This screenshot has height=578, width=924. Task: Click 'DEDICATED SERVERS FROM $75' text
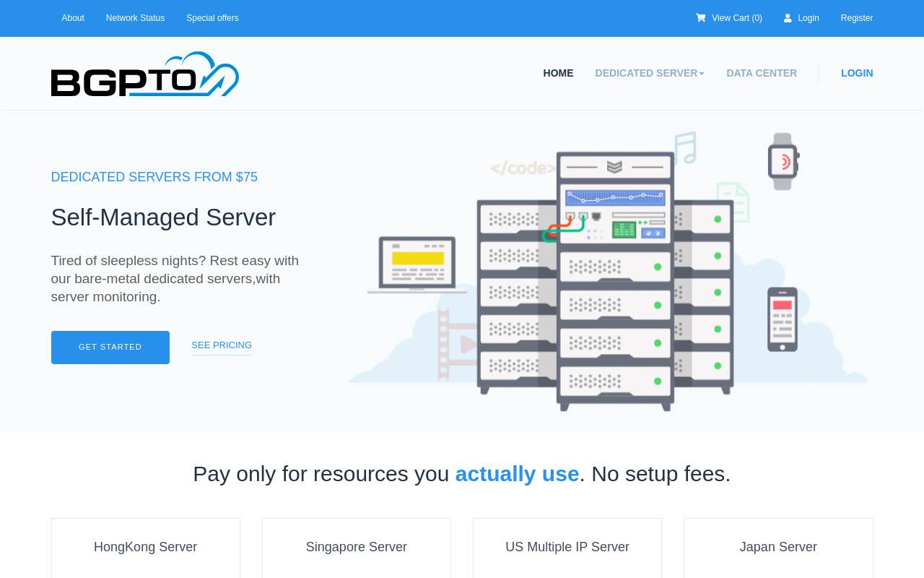pyautogui.click(x=154, y=177)
